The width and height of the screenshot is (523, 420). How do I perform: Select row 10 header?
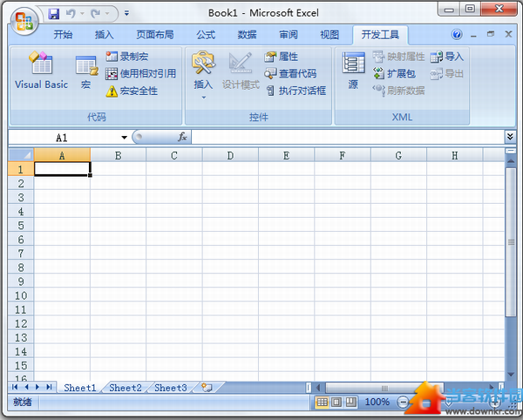tap(21, 295)
